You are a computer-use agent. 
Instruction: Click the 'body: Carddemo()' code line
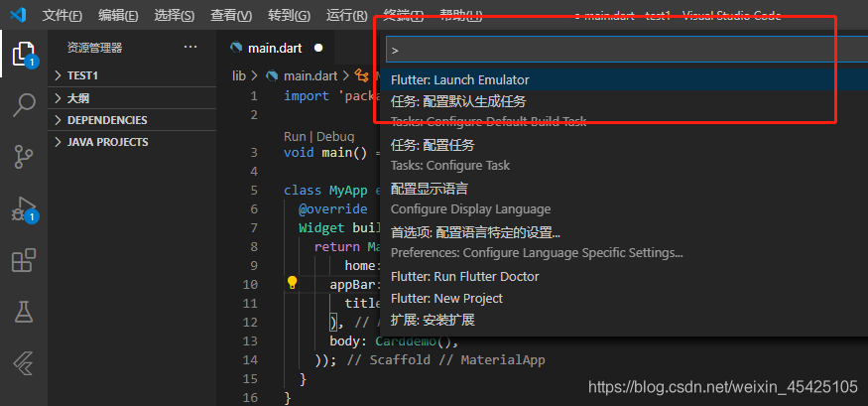(394, 340)
